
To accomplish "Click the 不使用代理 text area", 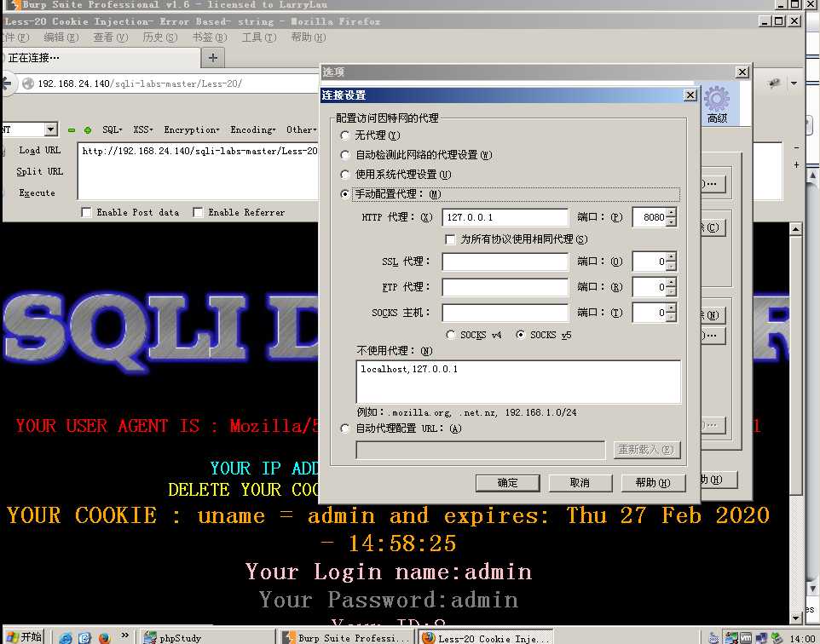I will [518, 382].
